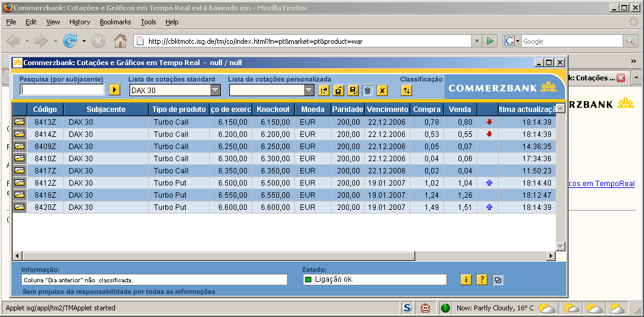Viewport: 644px width, 317px height.
Task: Open the URL bar history dropdown arrow
Action: pos(476,41)
